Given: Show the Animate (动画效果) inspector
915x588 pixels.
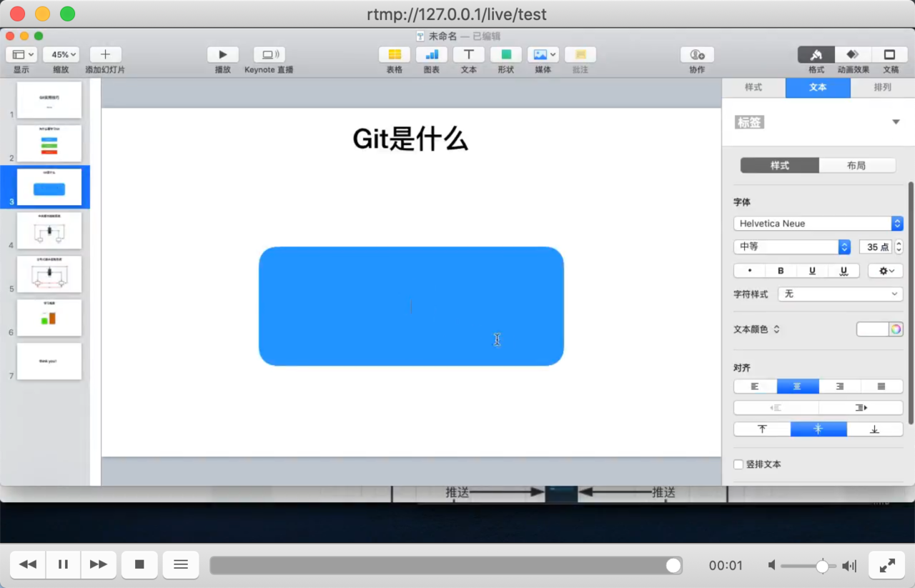Looking at the screenshot, I should pos(853,54).
